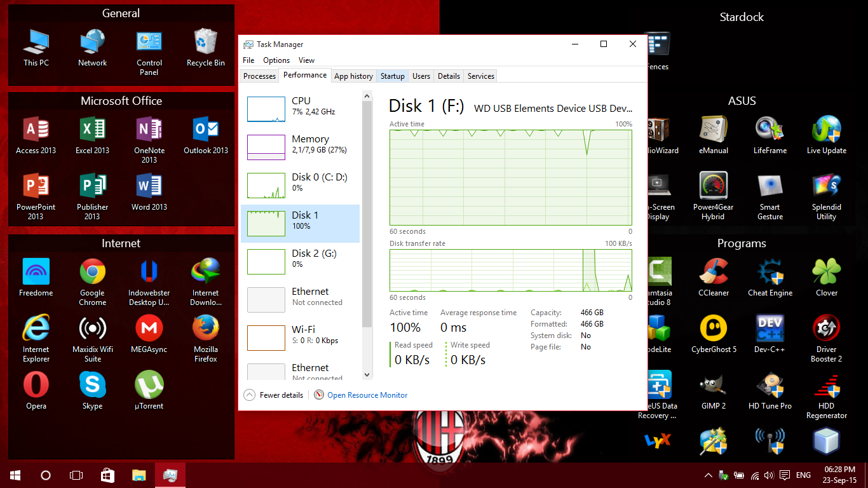Viewport: 868px width, 488px height.
Task: Click the Clover desktop shortcut
Action: point(827,278)
